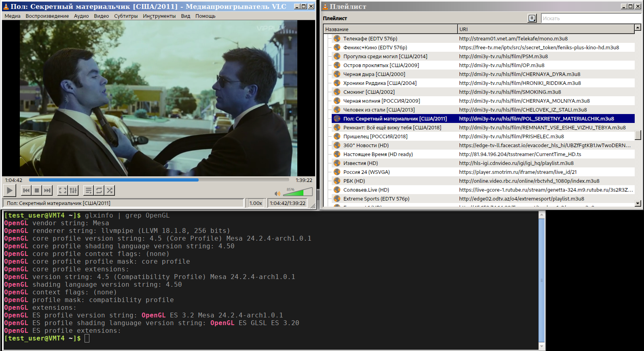Open the Помощь menu

click(x=205, y=16)
